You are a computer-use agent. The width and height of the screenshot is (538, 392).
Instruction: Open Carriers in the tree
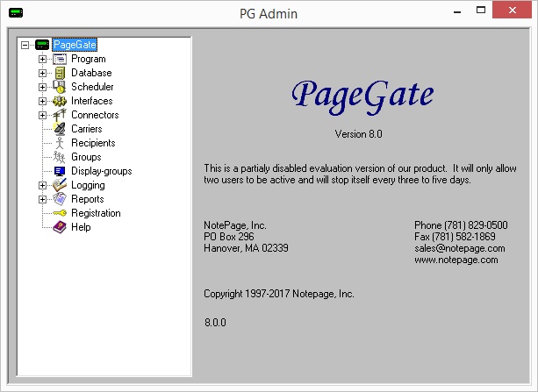87,129
